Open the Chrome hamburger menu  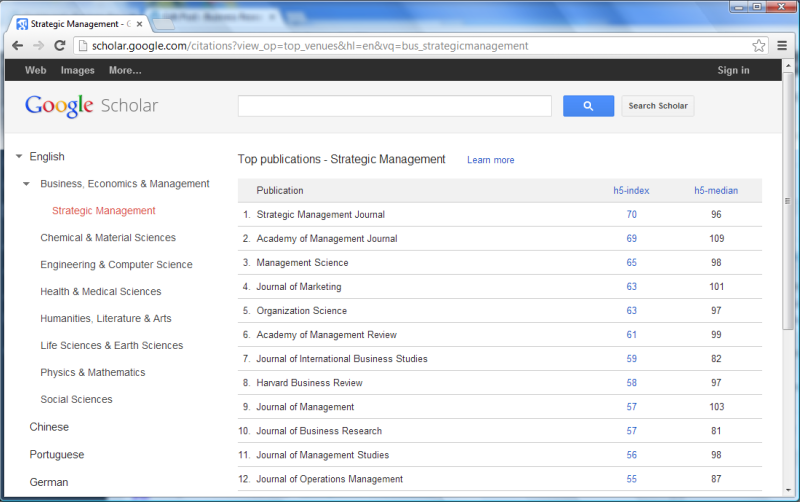click(782, 46)
